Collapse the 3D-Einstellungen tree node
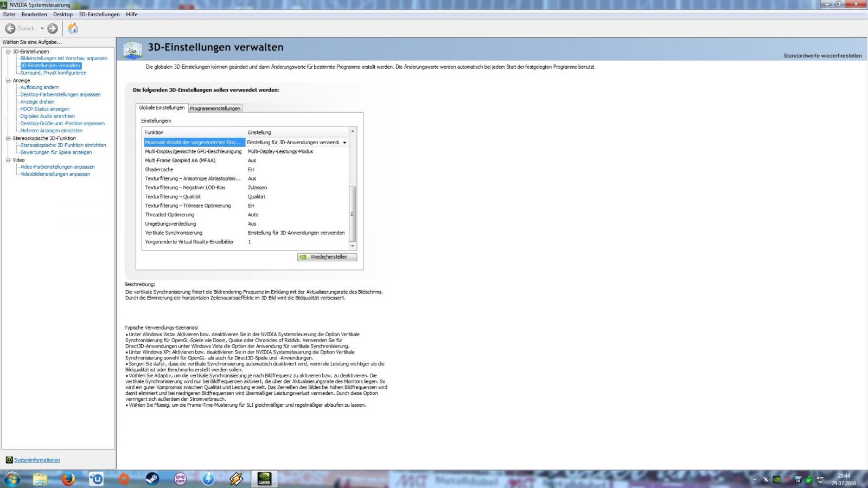 [8, 52]
